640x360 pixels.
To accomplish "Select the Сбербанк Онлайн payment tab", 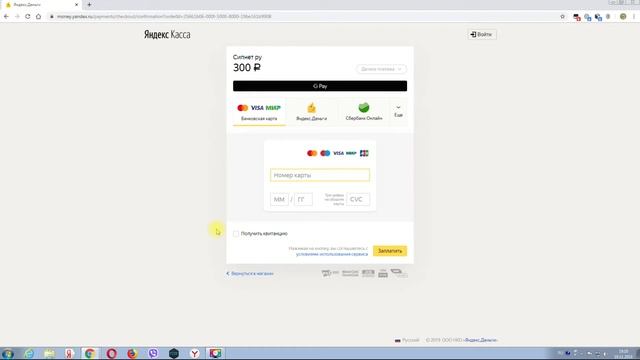I will coord(364,112).
